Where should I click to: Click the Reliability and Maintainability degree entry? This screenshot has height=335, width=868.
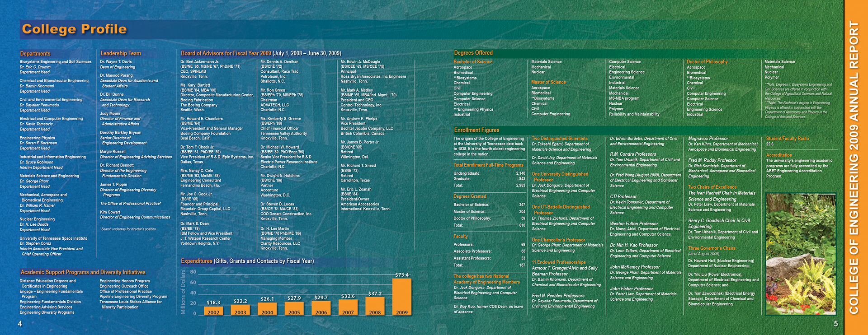coord(634,114)
